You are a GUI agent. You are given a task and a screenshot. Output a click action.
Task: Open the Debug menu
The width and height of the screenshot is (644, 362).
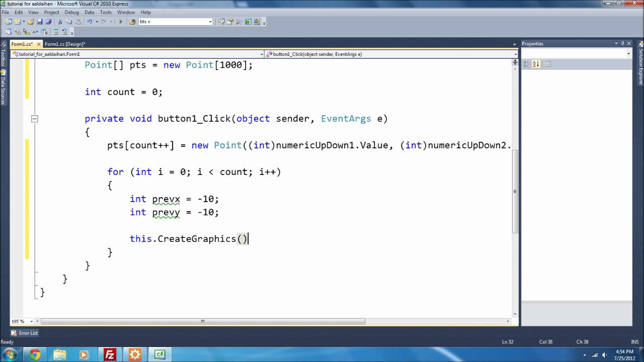(x=71, y=12)
